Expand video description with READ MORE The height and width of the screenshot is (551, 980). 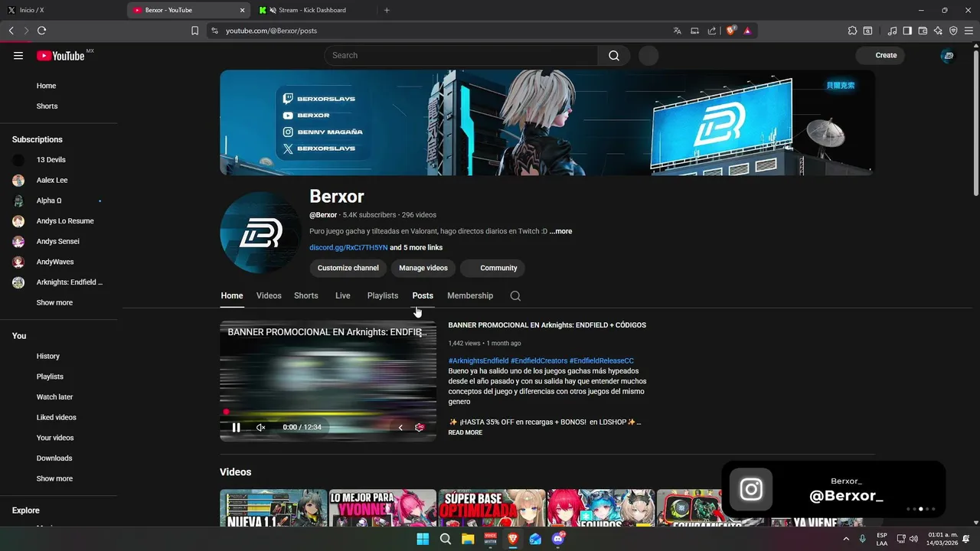point(465,432)
